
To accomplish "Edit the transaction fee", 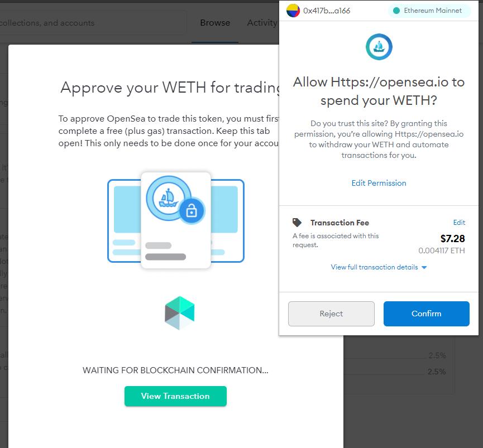I will tap(459, 223).
